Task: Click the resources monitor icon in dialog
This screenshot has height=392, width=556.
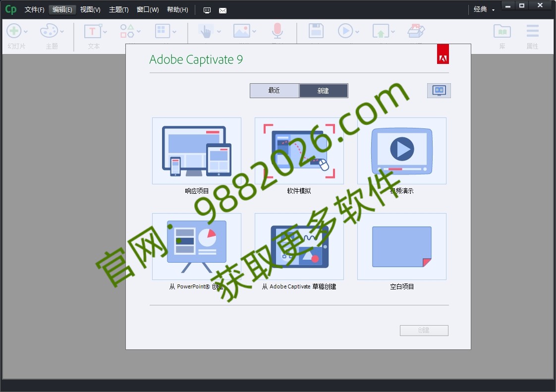Action: [439, 91]
